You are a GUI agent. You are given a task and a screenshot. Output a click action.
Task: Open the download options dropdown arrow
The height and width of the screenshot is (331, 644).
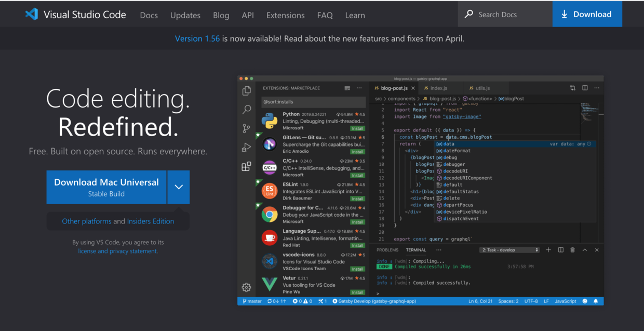179,187
